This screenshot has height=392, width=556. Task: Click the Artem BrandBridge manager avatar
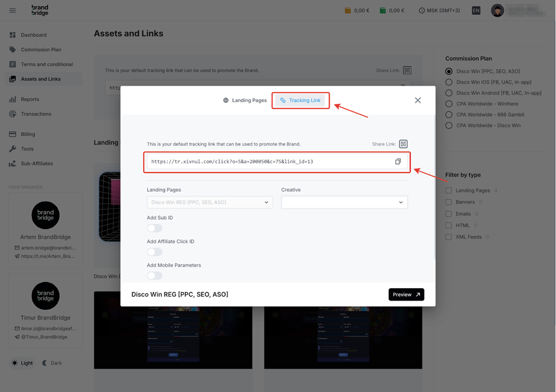click(x=45, y=215)
